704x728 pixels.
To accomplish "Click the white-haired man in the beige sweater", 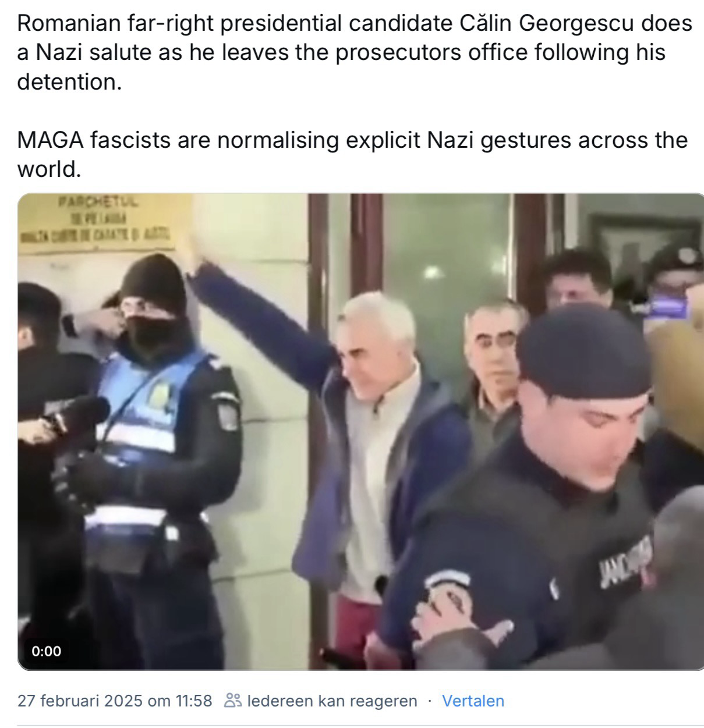I will tap(384, 454).
